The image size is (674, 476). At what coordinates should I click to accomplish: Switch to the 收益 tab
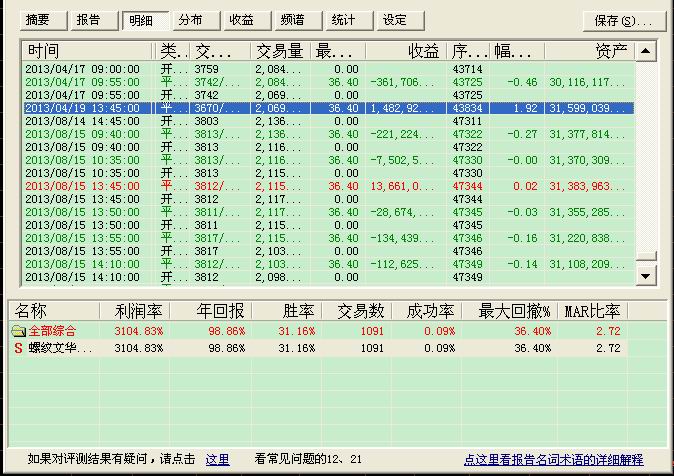(x=247, y=20)
